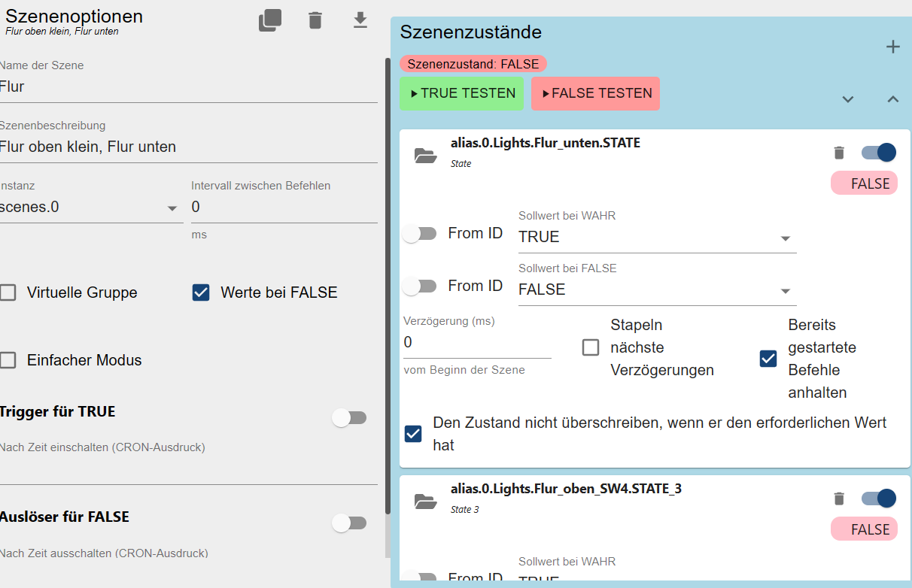The image size is (912, 588).
Task: Disable the Flur_unten.STATE enable switch
Action: click(x=878, y=153)
